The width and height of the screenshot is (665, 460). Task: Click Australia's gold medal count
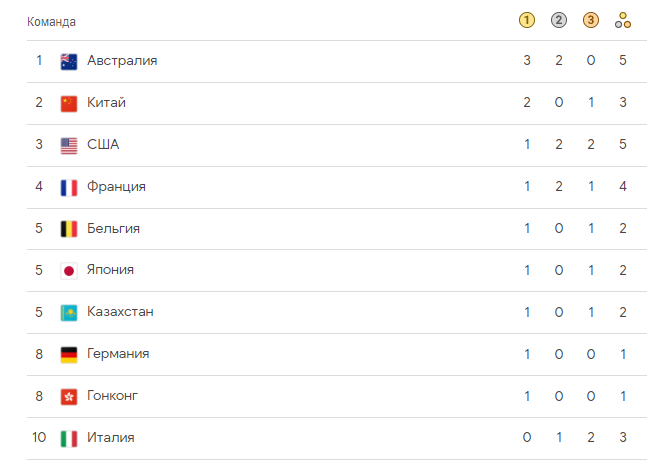click(x=527, y=60)
